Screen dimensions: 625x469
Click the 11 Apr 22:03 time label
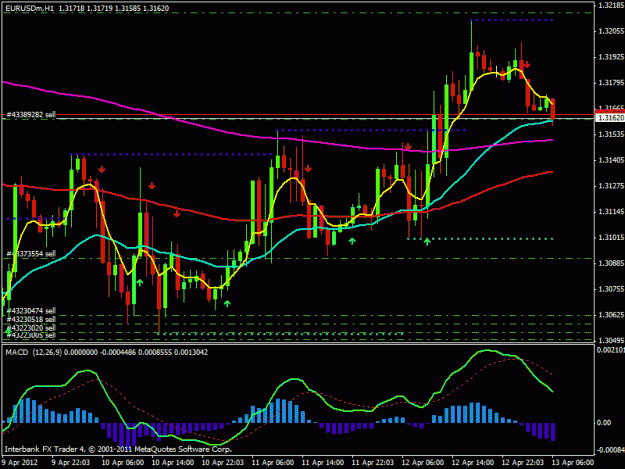[x=373, y=462]
